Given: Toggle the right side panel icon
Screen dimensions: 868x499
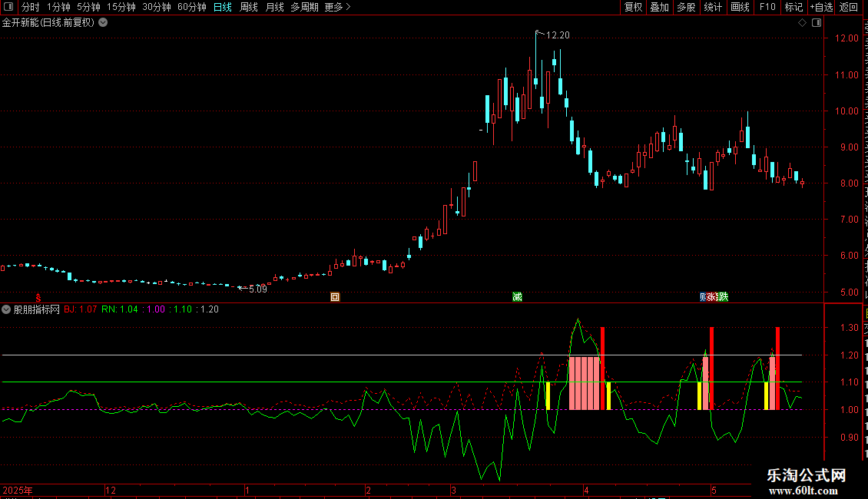Looking at the screenshot, I should [x=817, y=23].
